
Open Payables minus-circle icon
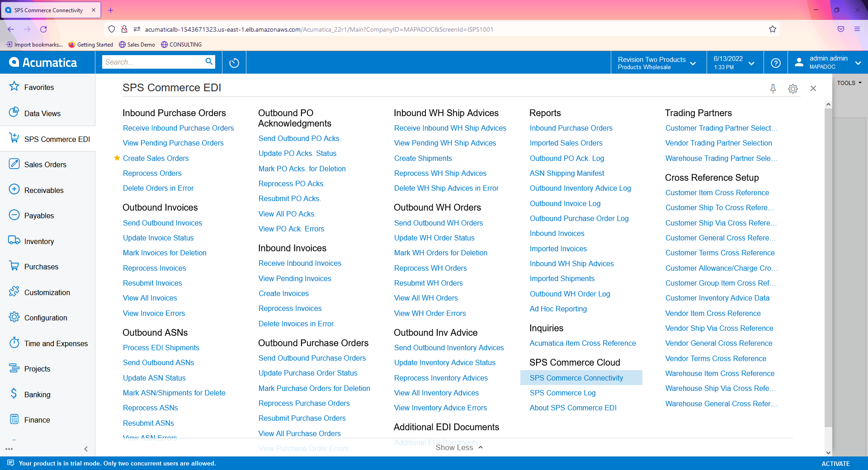click(x=14, y=215)
